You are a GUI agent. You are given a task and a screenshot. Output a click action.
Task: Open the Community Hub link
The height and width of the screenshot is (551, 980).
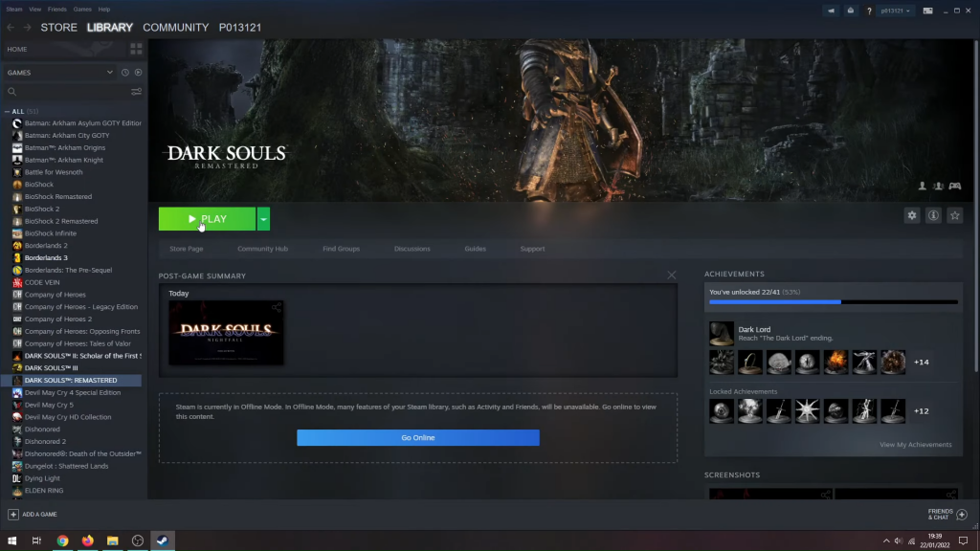coord(262,249)
